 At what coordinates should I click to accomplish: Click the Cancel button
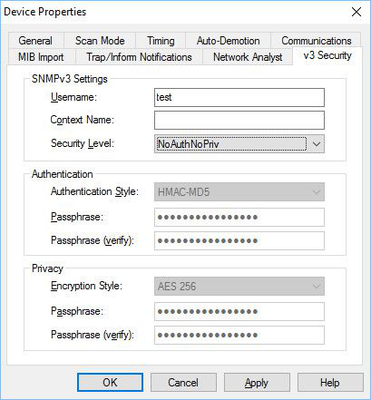point(183,382)
